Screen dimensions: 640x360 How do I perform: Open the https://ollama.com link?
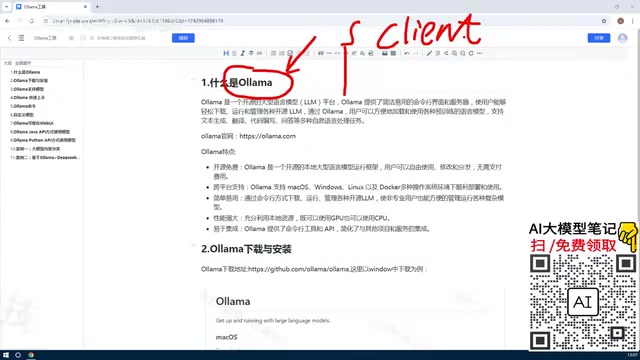pos(267,136)
